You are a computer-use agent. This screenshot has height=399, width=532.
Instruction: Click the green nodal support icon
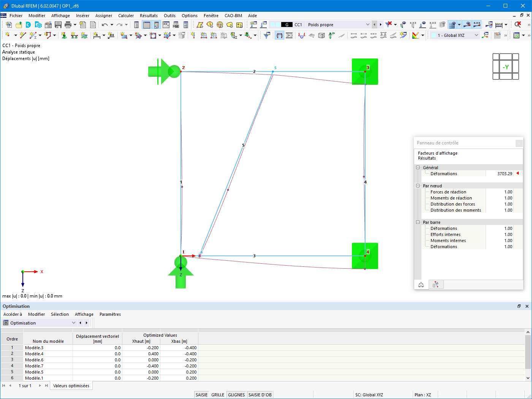pos(64,35)
